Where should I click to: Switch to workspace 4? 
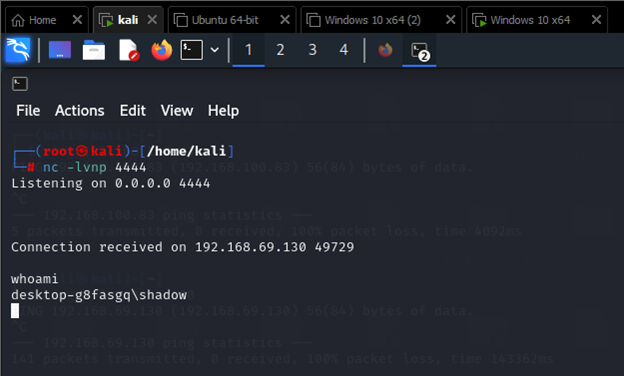[x=343, y=50]
